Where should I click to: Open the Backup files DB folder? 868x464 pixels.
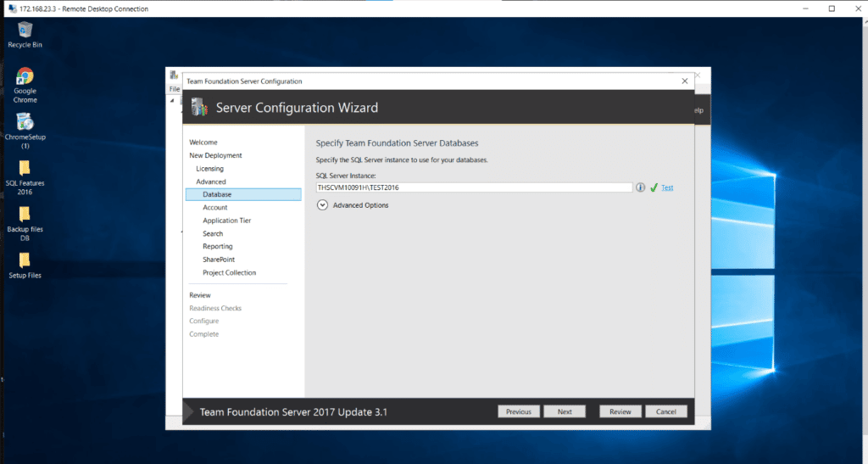coord(25,223)
